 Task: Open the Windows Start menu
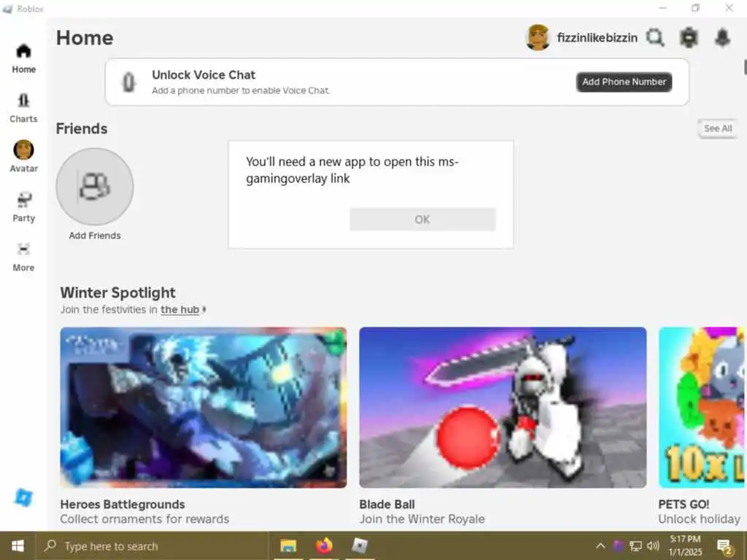pos(18,545)
